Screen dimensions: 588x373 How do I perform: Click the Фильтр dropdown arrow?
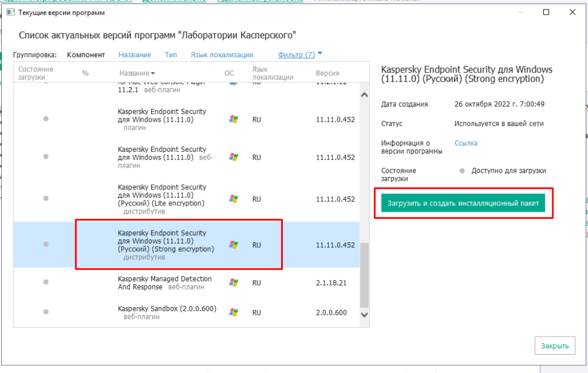click(x=320, y=54)
